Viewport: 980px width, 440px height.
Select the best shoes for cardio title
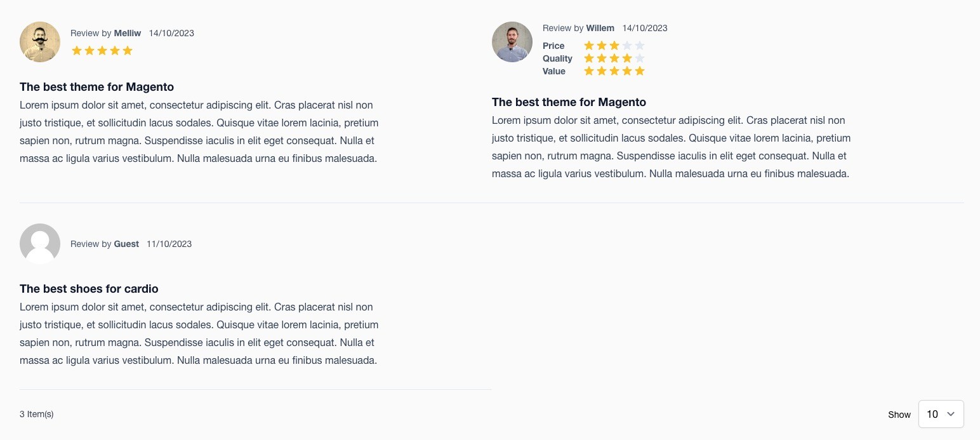pyautogui.click(x=89, y=289)
